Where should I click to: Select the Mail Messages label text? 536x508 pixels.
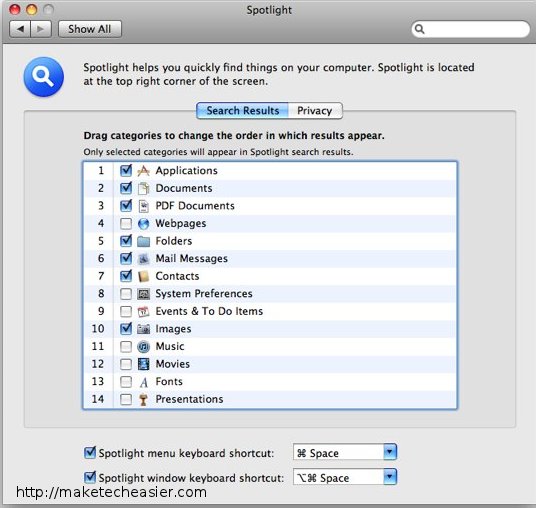coord(191,259)
